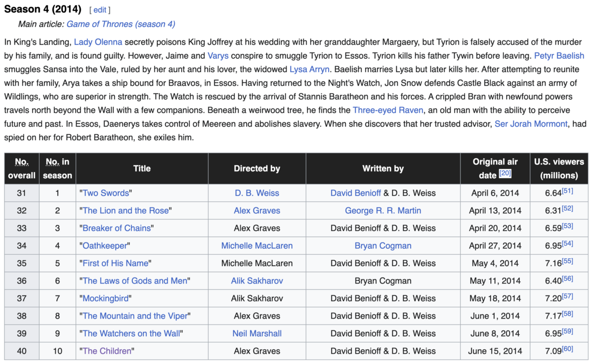This screenshot has height=364, width=593.
Task: Click "The Children" episode link
Action: pos(107,351)
